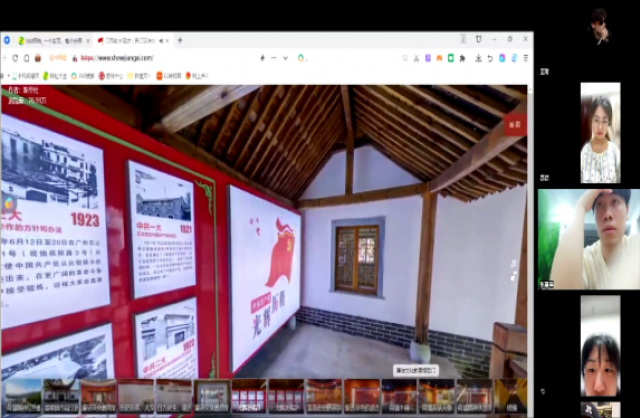The height and width of the screenshot is (418, 640).
Task: Open the downloads arrow icon
Action: click(478, 58)
